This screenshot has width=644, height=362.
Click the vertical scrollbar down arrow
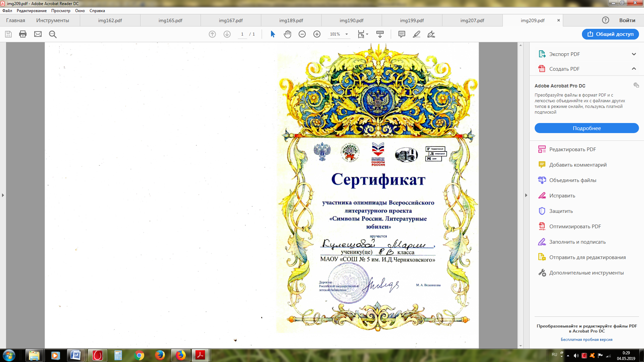coord(521,346)
